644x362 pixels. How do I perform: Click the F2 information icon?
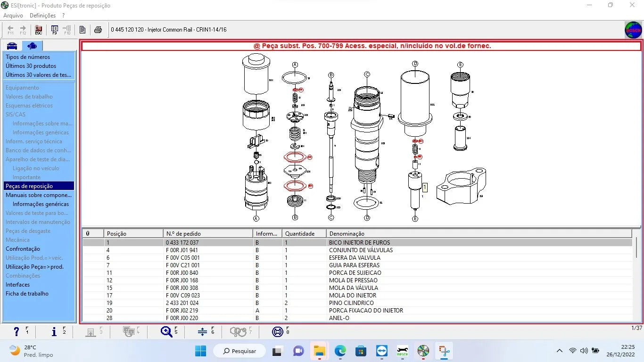point(54,332)
